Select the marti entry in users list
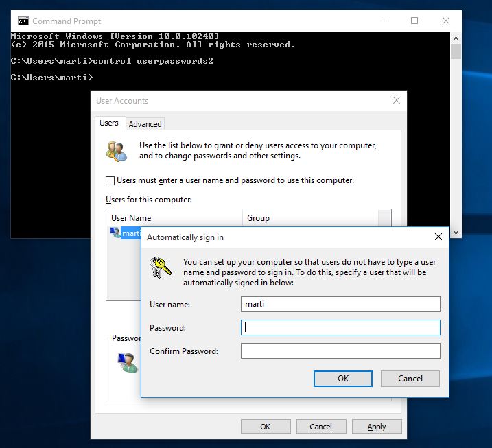The height and width of the screenshot is (448, 492). coord(131,233)
